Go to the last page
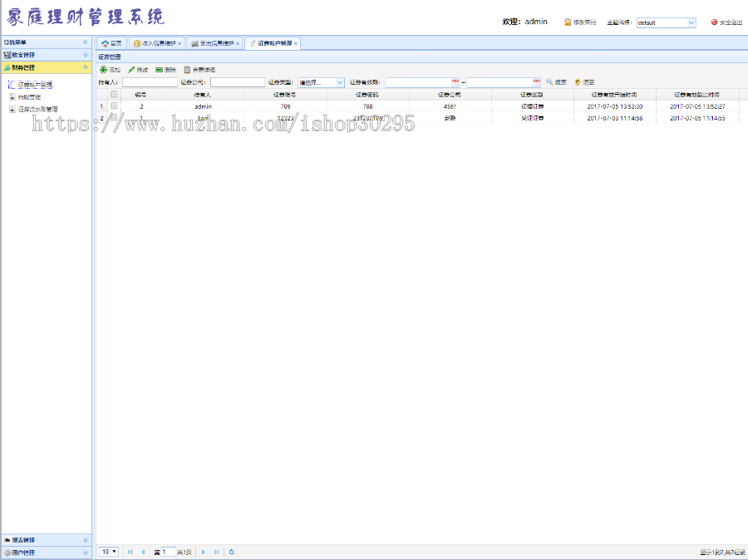748x560 pixels. click(217, 552)
